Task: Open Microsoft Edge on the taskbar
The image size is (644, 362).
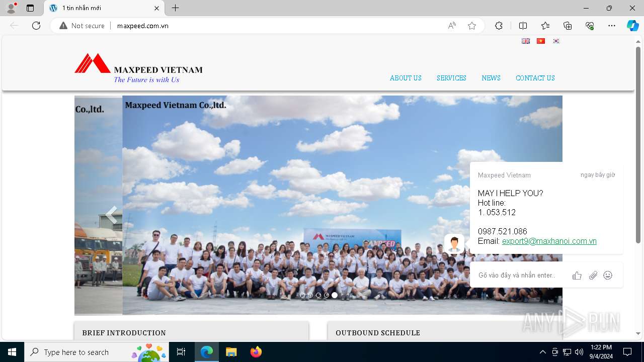Action: (x=207, y=352)
